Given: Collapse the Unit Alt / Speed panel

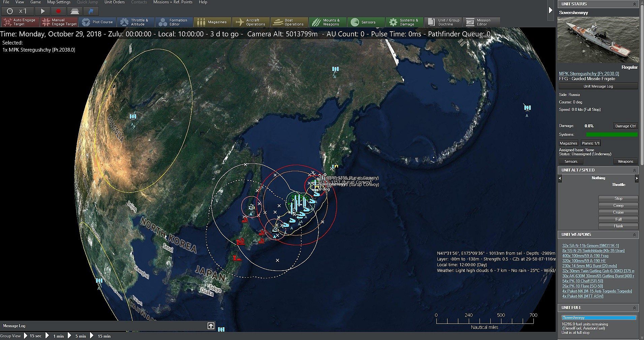Looking at the screenshot, I should (x=634, y=170).
